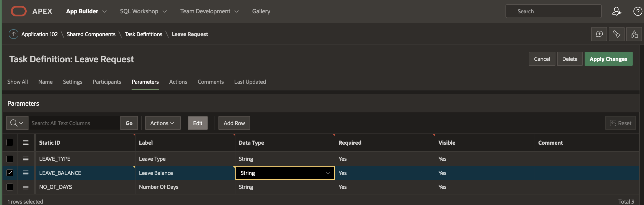Image resolution: width=644 pixels, height=205 pixels.
Task: Expand the search column selector magnifier
Action: (x=17, y=123)
